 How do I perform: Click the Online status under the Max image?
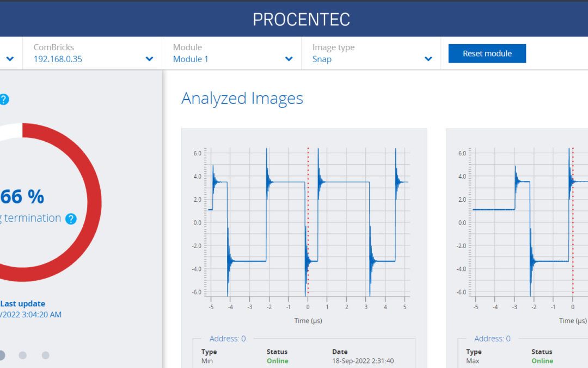pyautogui.click(x=542, y=361)
